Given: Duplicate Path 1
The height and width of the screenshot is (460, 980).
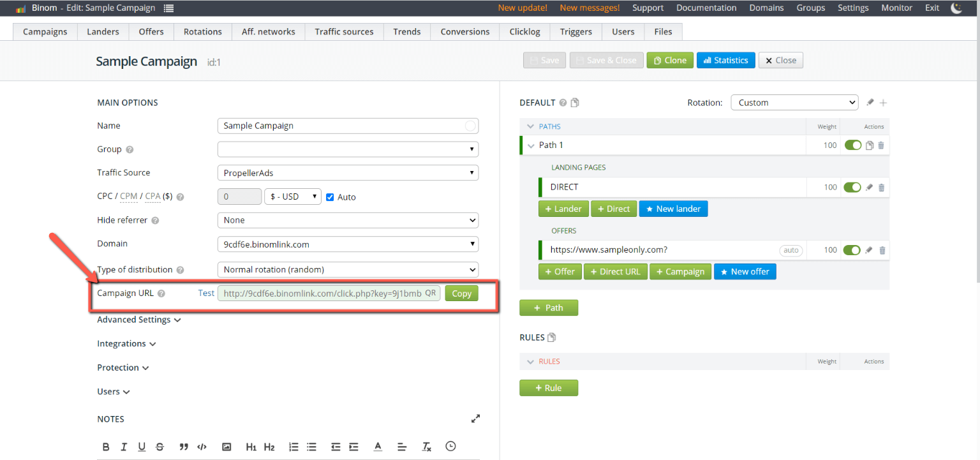Looking at the screenshot, I should click(869, 145).
